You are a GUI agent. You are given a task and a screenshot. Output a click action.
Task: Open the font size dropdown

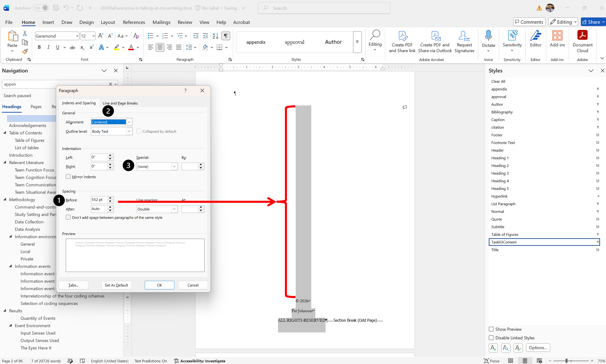pyautogui.click(x=93, y=36)
